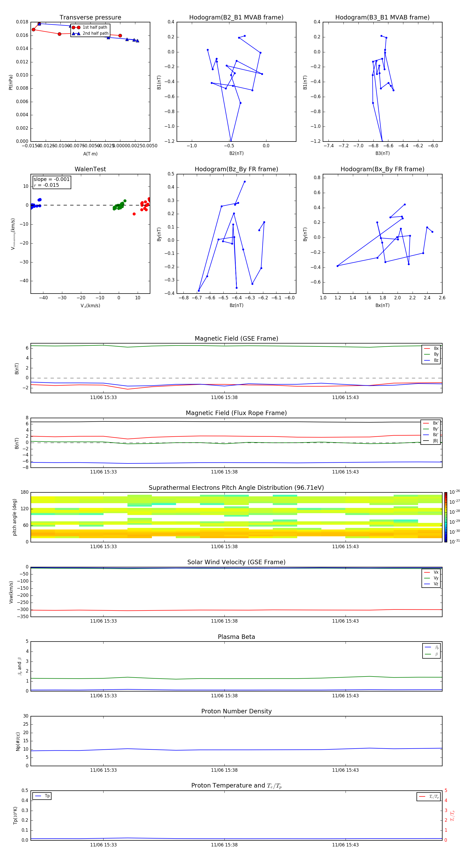Screen dimensions: 473x868
Task: Click the Vy legend entry in Solar Wind panel
Action: [x=431, y=578]
